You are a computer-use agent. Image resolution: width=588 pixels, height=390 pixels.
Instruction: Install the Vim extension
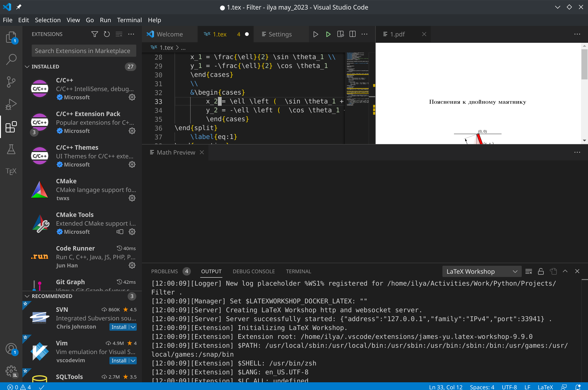(119, 360)
